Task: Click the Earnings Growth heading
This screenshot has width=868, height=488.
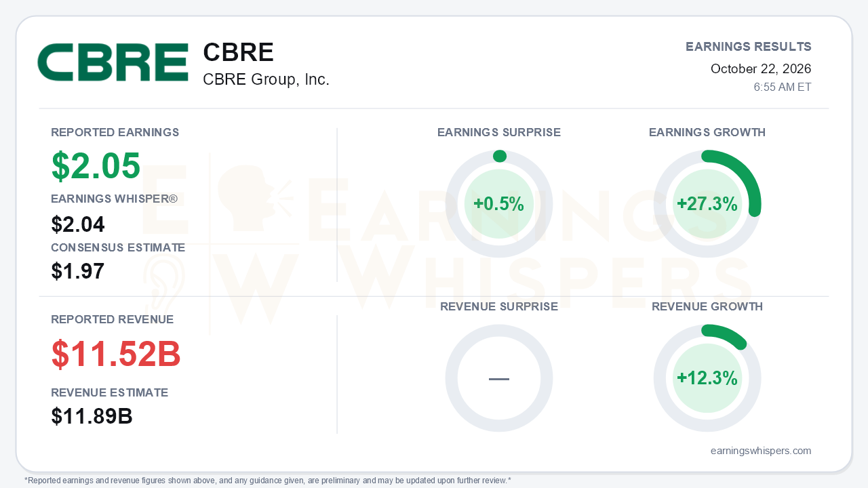Action: [x=707, y=133]
